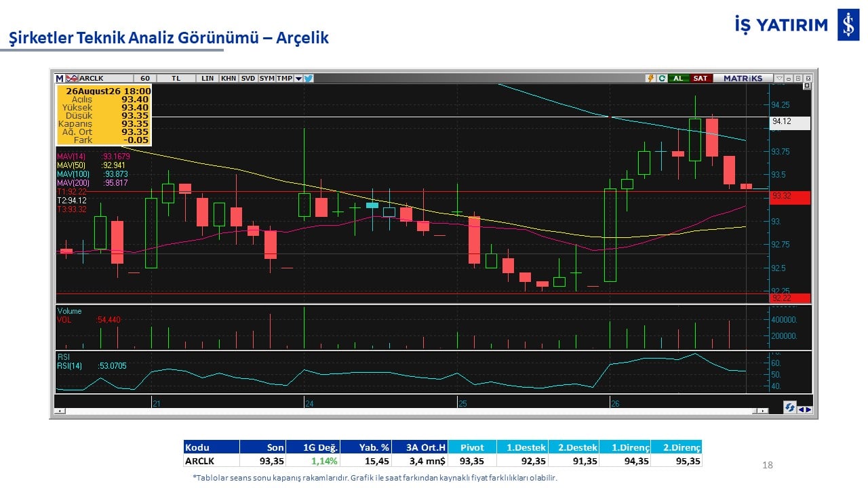Refresh the chart with the green refresh icon
Image resolution: width=868 pixels, height=488 pixels.
point(661,78)
